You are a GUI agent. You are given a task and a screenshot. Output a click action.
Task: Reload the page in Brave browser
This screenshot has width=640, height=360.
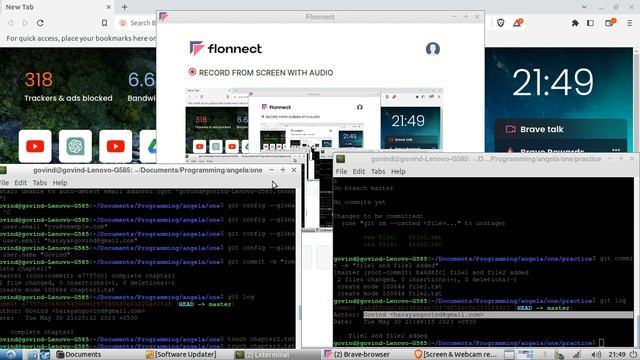point(40,23)
